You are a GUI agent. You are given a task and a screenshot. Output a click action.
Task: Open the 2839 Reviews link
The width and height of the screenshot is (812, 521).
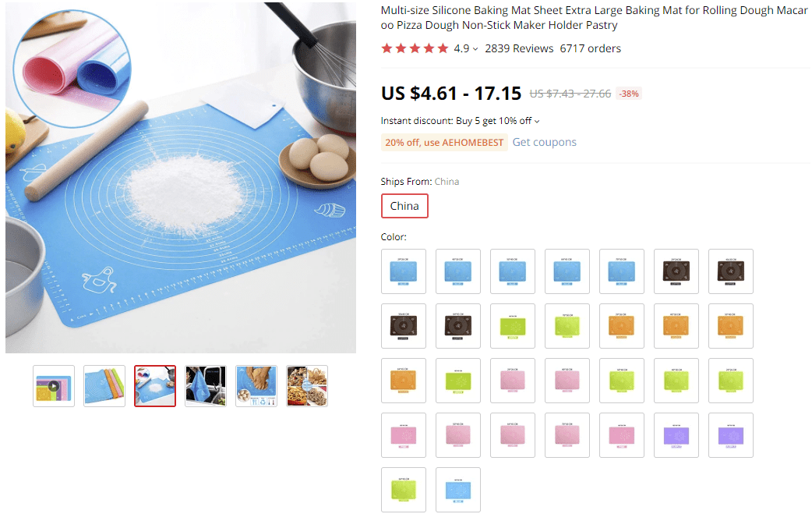(x=519, y=48)
